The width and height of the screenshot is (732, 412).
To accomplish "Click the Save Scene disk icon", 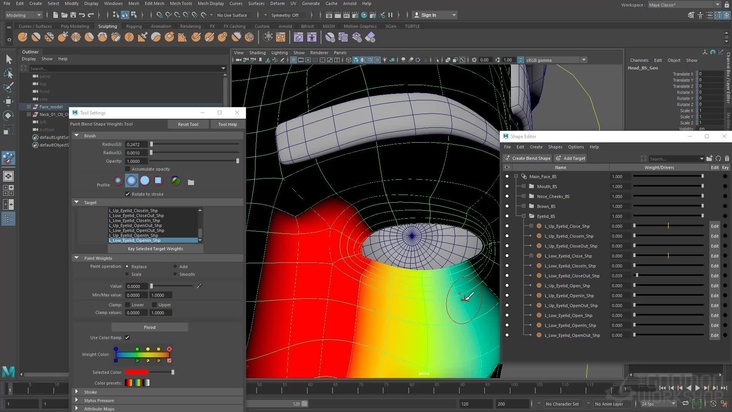I will (x=73, y=15).
